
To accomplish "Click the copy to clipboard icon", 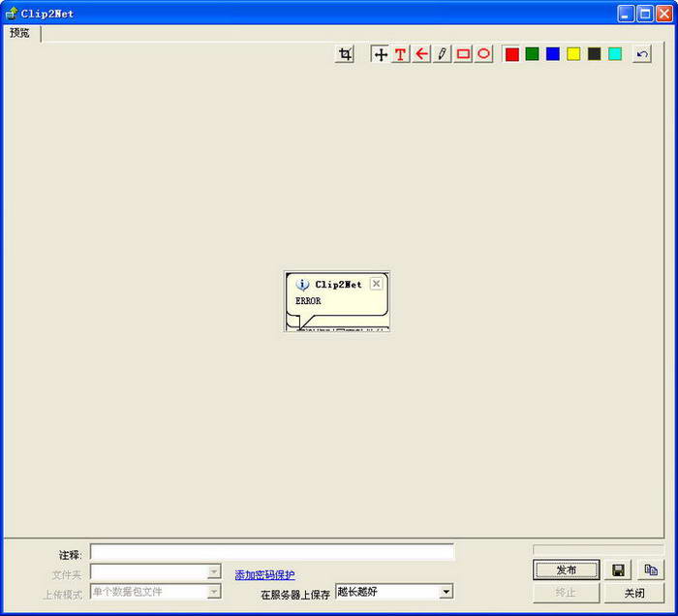I will click(651, 570).
